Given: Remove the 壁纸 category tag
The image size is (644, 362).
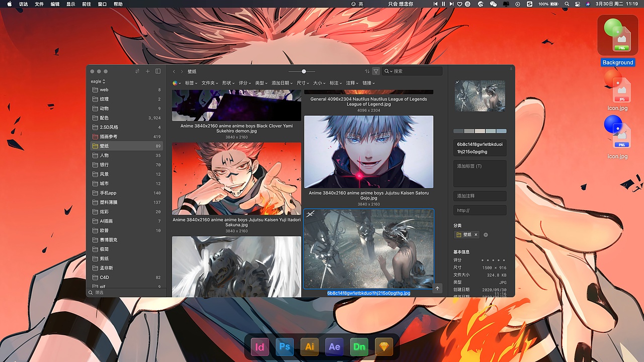Looking at the screenshot, I should coord(476,235).
